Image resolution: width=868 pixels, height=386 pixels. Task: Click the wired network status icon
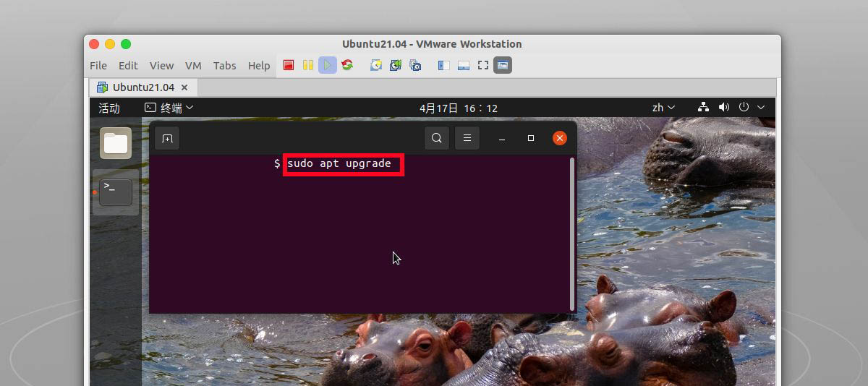coord(703,107)
